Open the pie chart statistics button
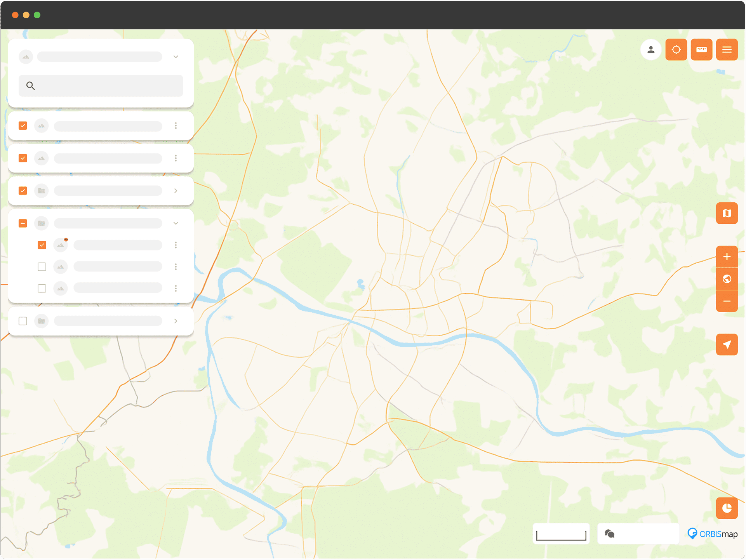The width and height of the screenshot is (746, 560). tap(727, 508)
